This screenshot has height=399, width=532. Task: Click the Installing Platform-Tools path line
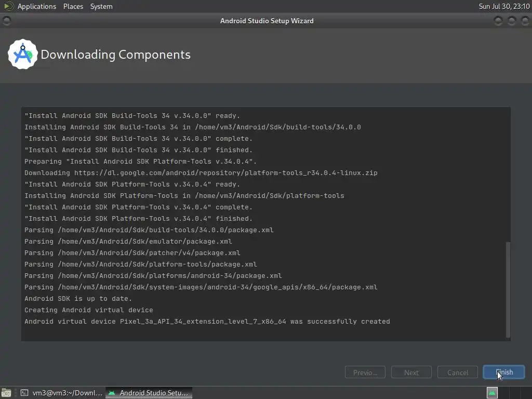coord(184,195)
